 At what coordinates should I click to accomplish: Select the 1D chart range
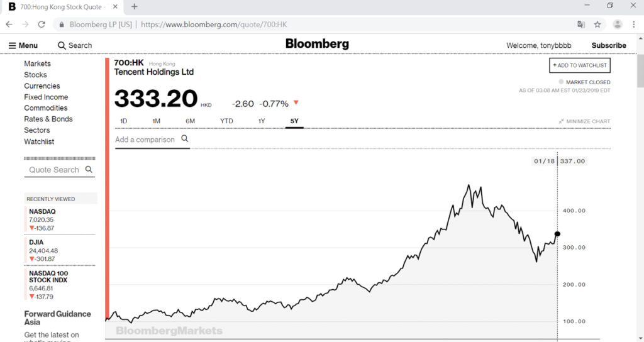coord(124,121)
